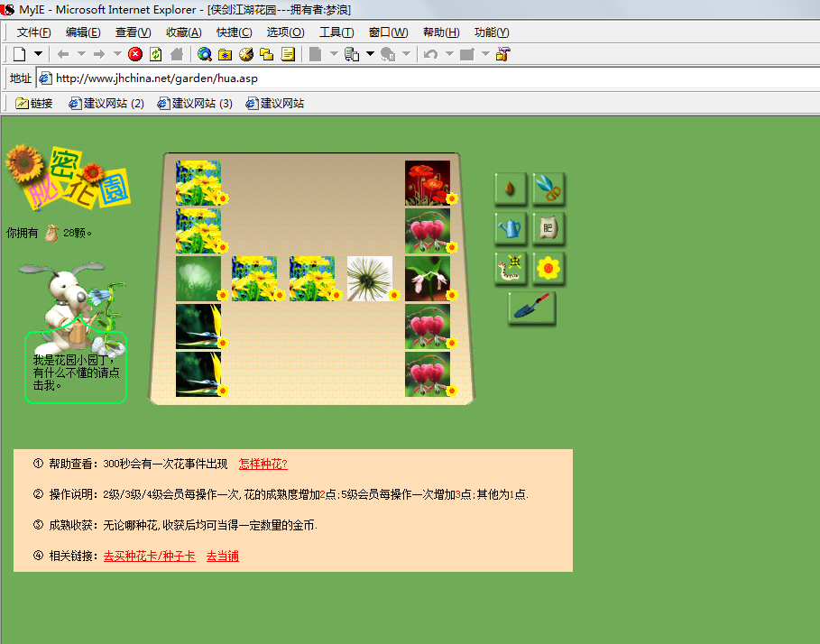This screenshot has width=820, height=644.
Task: Follow the 去当铺 link
Action: click(x=222, y=557)
